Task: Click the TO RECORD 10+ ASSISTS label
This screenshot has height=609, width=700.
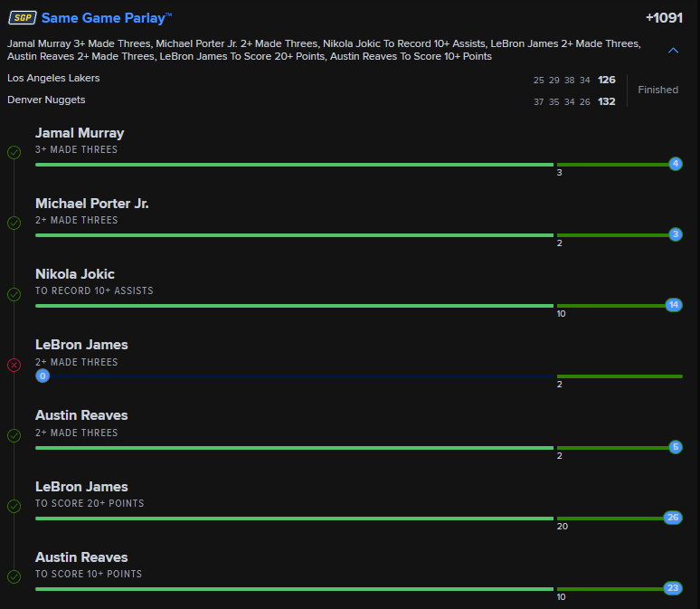Action: pyautogui.click(x=94, y=290)
